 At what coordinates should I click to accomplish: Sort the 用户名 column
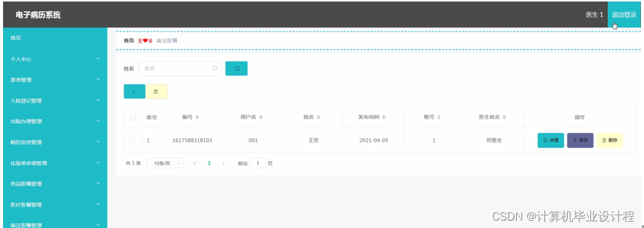(261, 117)
